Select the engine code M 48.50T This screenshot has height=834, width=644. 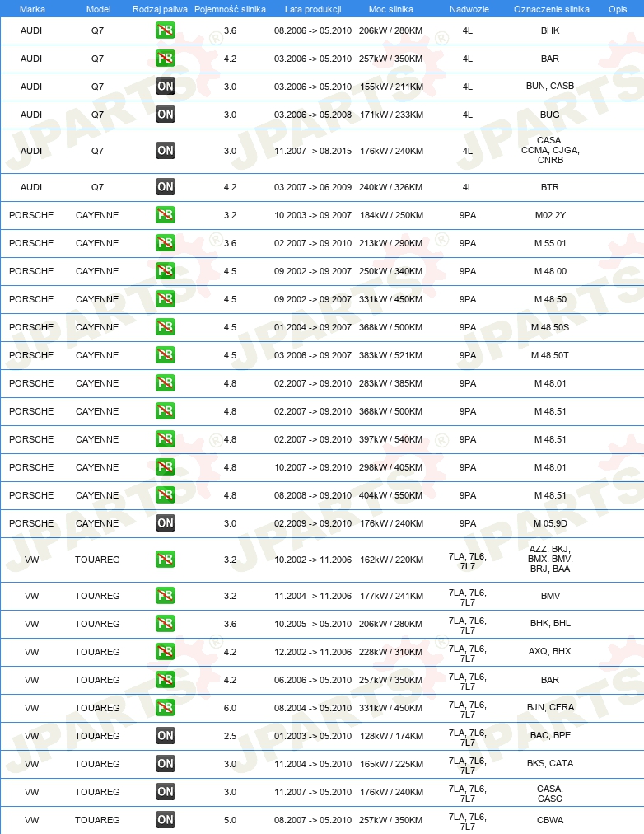[x=550, y=355]
